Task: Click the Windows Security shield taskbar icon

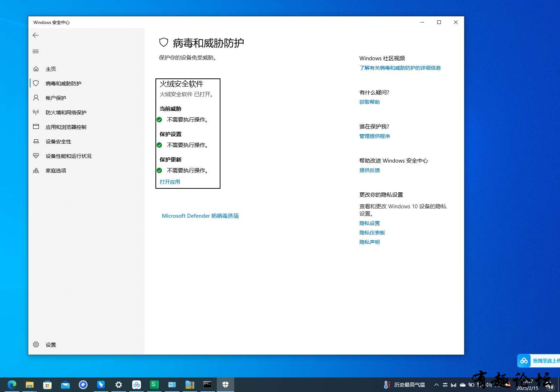Action: point(226,385)
